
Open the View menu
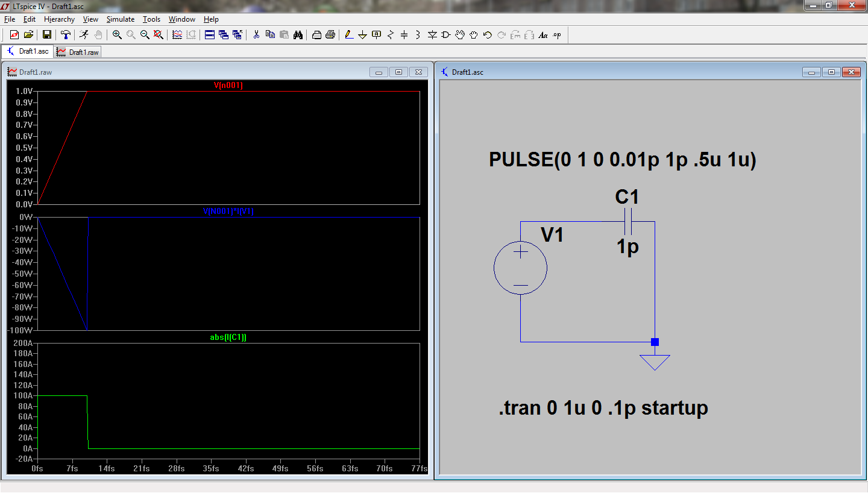90,19
